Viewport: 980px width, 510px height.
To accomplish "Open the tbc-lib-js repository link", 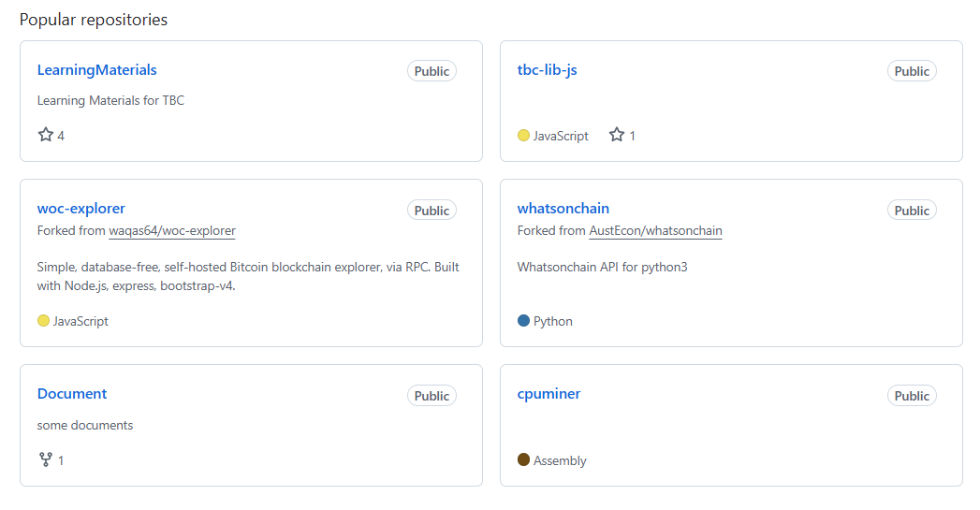I will pos(547,70).
